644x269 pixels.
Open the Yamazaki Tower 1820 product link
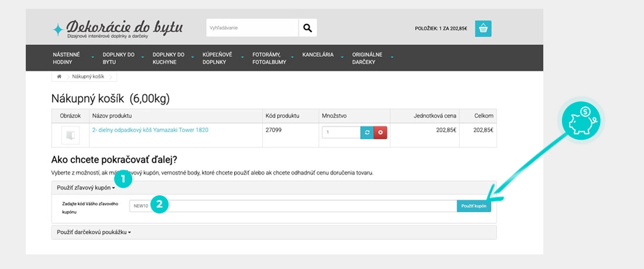tap(150, 130)
